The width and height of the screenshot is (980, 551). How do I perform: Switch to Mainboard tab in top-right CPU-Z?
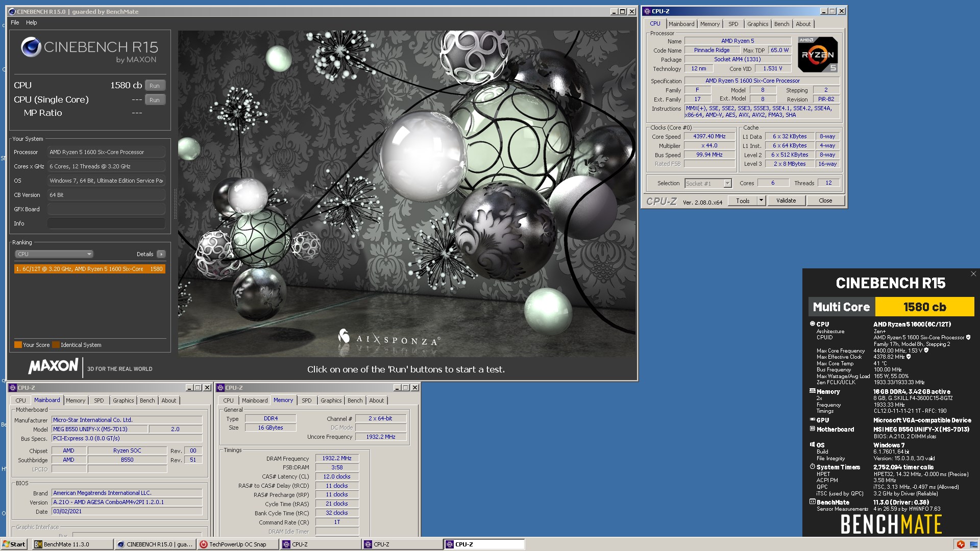point(681,24)
